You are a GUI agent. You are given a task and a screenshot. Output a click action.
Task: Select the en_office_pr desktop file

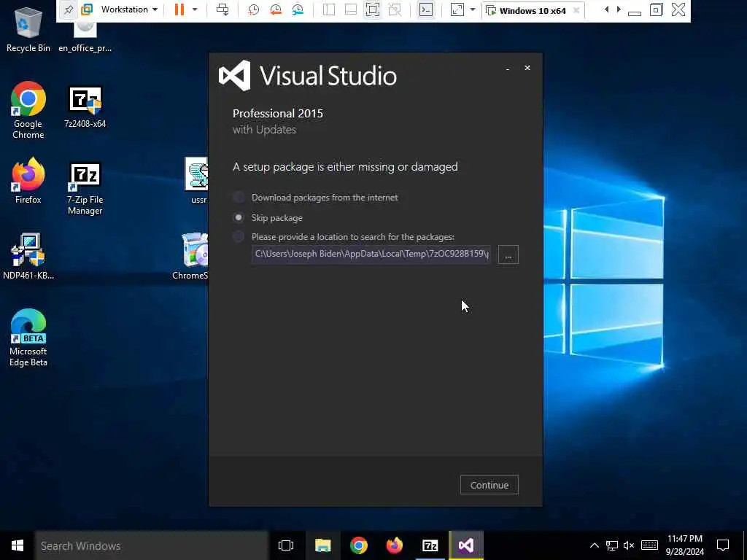click(x=85, y=37)
